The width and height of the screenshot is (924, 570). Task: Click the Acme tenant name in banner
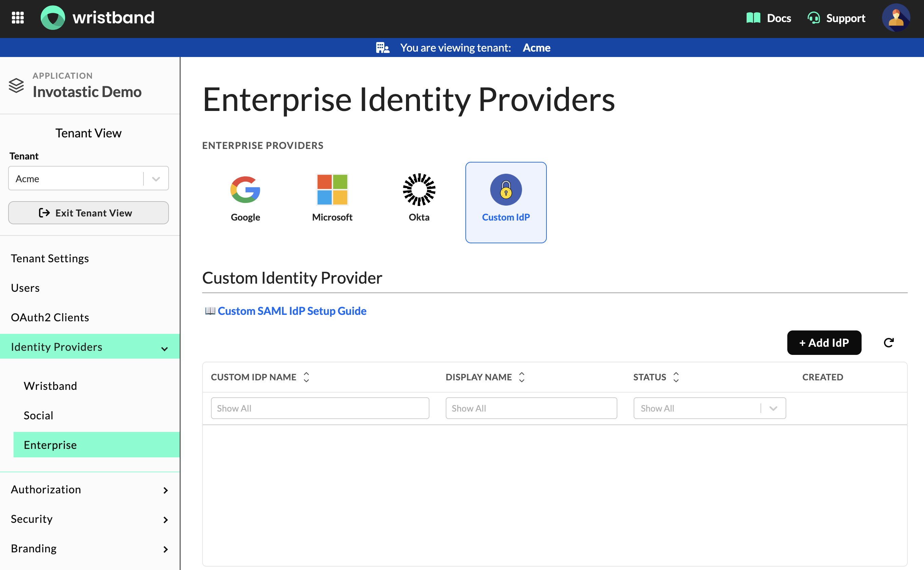tap(536, 48)
